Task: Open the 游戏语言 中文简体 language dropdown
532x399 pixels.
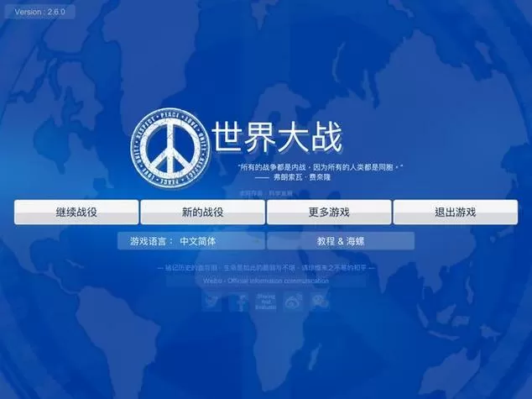Action: tap(191, 241)
